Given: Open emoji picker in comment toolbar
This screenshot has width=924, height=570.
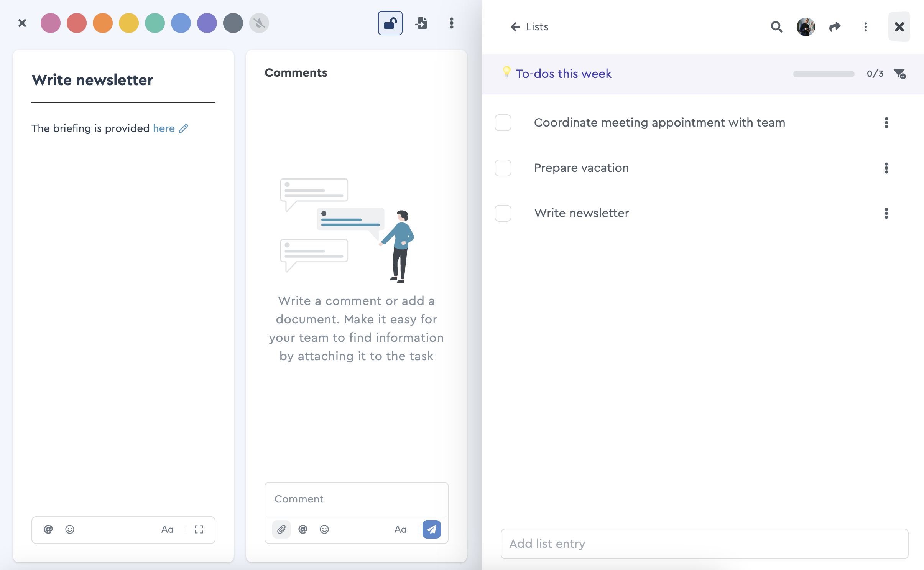Looking at the screenshot, I should [324, 529].
